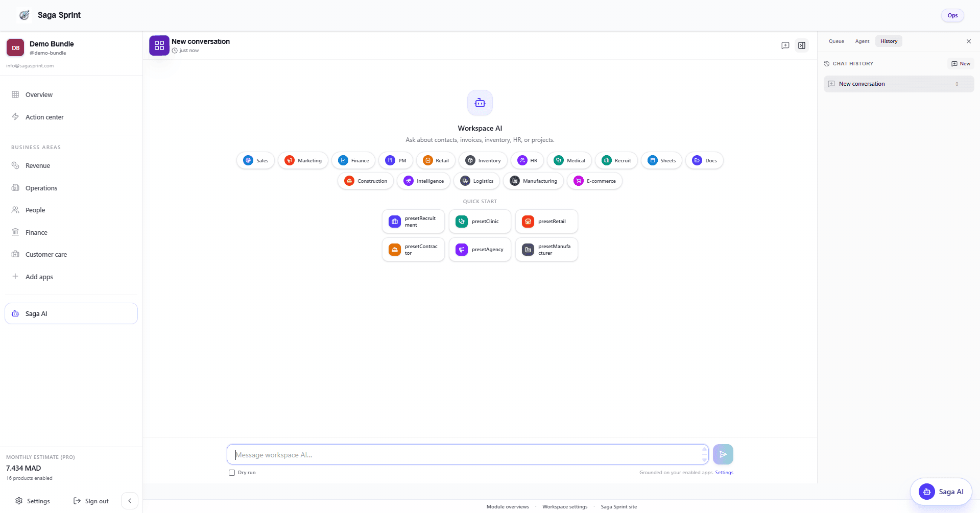Click the new chat icon in header
This screenshot has height=513, width=980.
pyautogui.click(x=785, y=45)
